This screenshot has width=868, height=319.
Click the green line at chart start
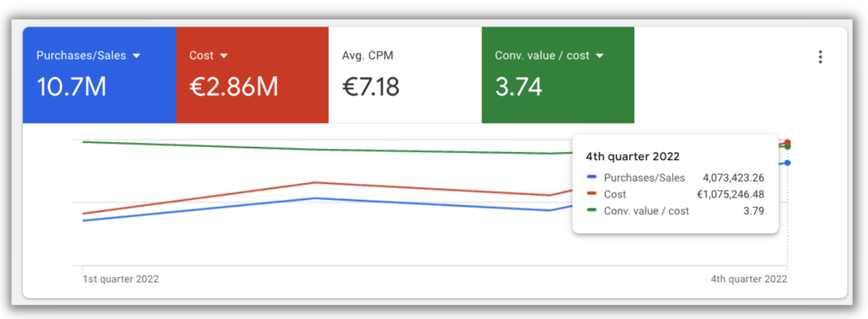(83, 141)
